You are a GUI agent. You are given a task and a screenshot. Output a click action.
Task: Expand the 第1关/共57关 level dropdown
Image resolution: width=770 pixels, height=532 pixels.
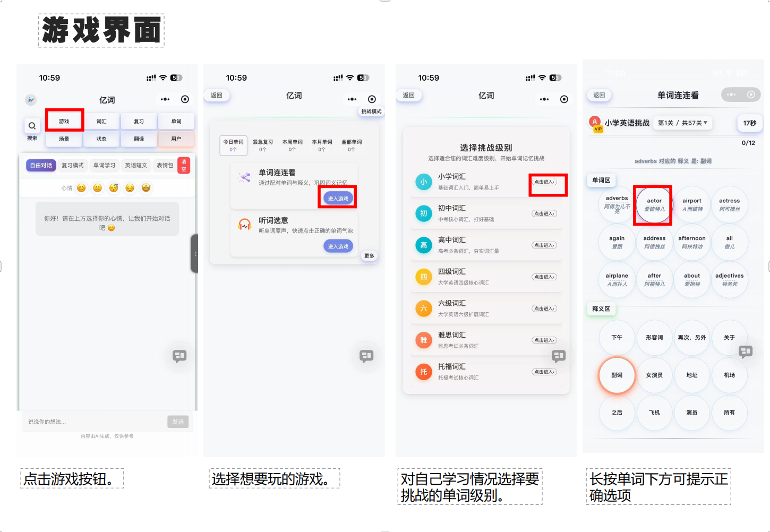pos(683,123)
